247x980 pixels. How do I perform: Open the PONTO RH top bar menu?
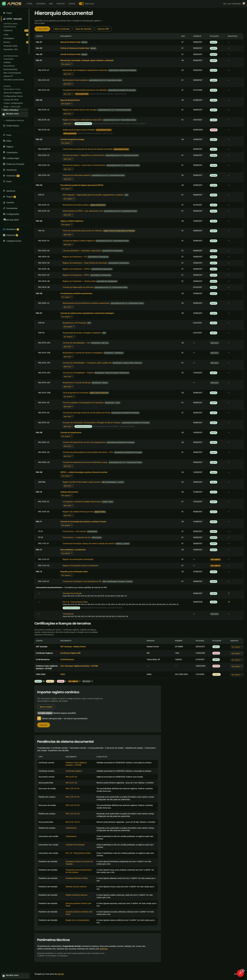[60, 3]
